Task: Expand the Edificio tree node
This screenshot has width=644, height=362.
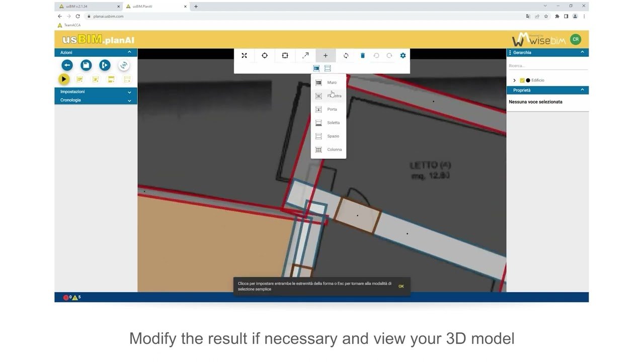Action: (x=514, y=80)
